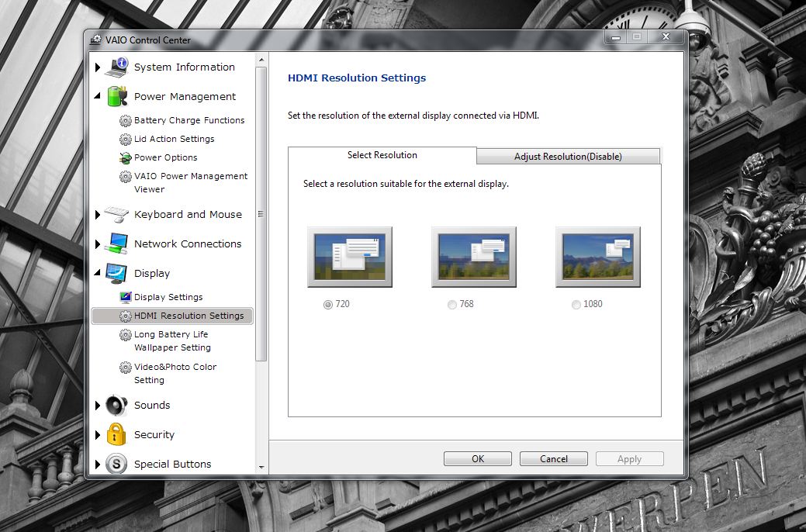Select the 1080 resolution radio button
The width and height of the screenshot is (806, 532).
pyautogui.click(x=576, y=304)
